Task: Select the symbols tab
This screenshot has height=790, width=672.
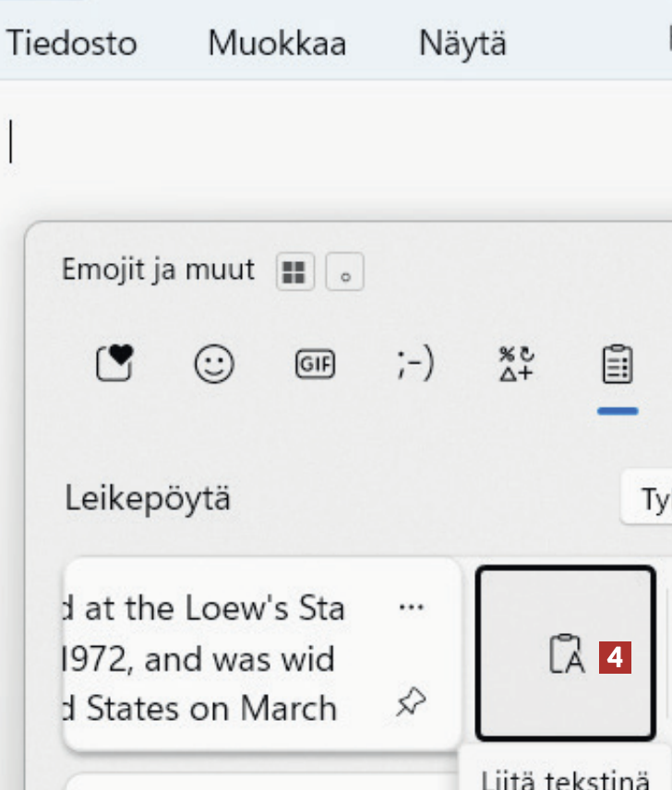Action: click(515, 365)
